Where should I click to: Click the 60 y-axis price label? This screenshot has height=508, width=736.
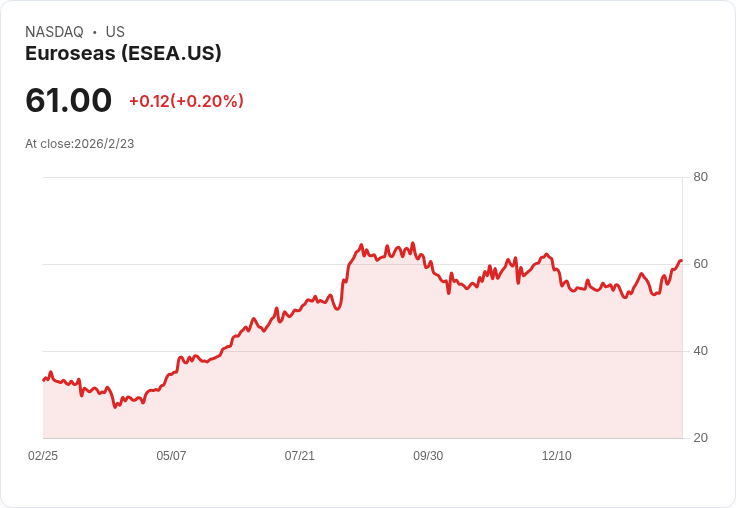[x=700, y=264]
